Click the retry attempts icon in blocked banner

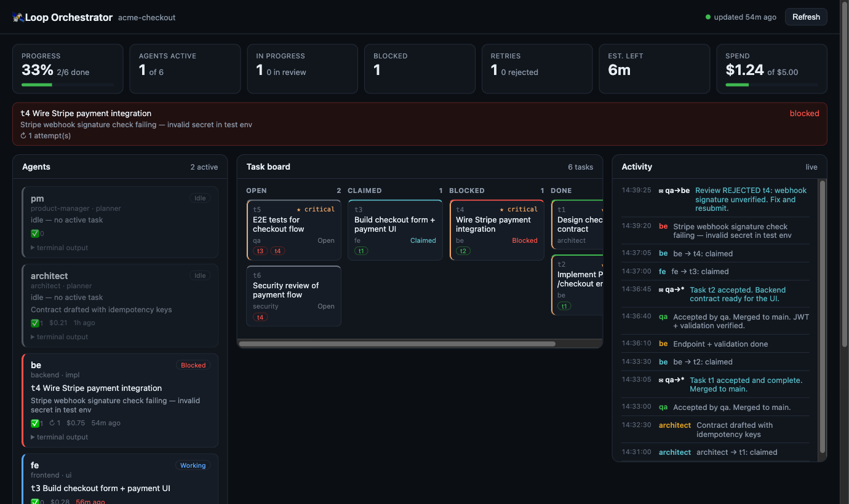(23, 136)
